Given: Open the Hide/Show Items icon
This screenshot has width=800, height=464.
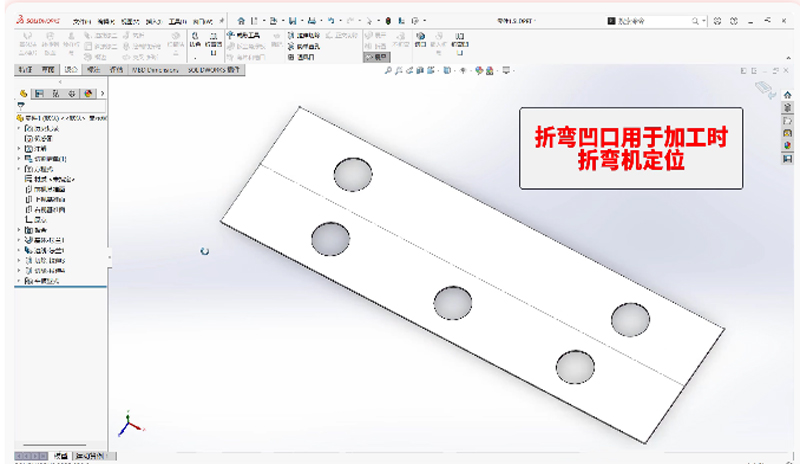Looking at the screenshot, I should 463,70.
